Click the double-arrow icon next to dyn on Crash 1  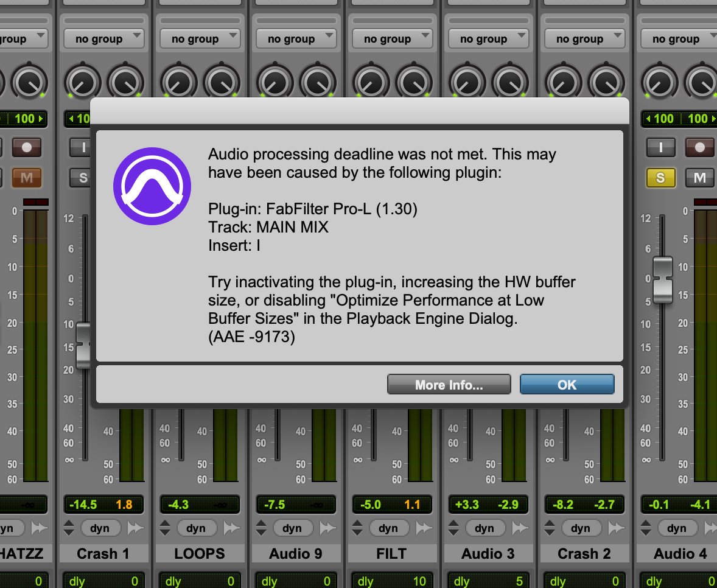(135, 528)
